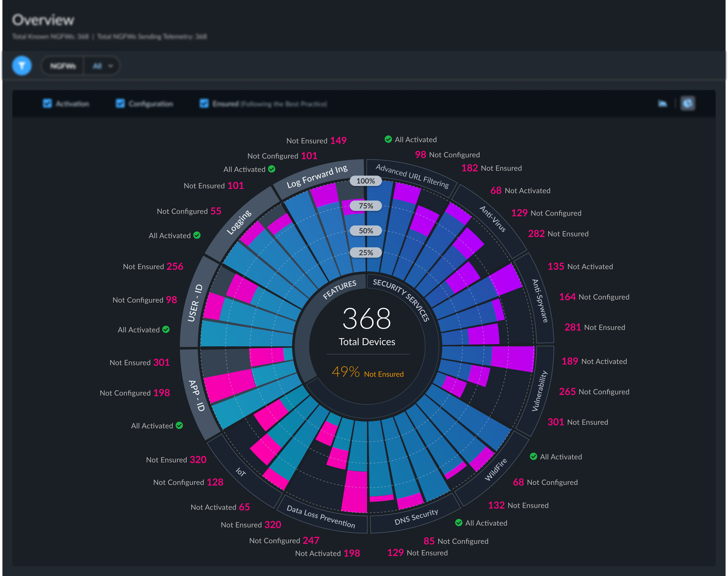Click the Data Loss Prevention segment label
This screenshot has height=576, width=728.
pyautogui.click(x=321, y=516)
